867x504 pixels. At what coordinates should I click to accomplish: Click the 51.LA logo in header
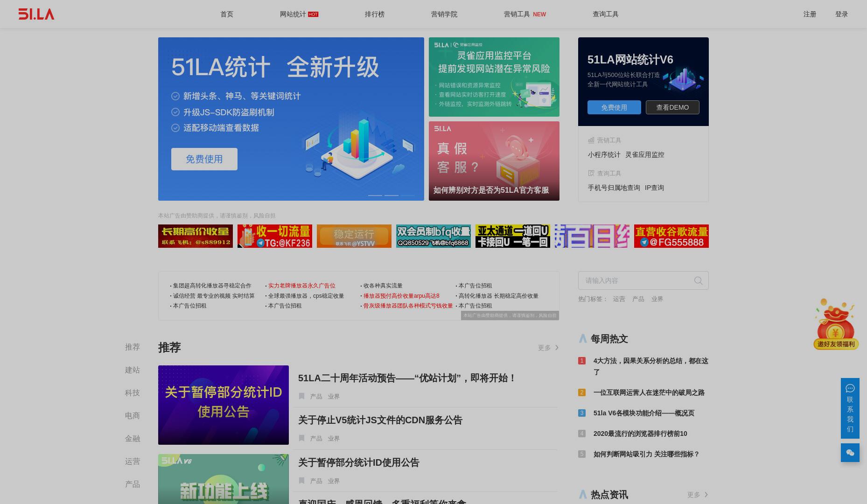(x=36, y=14)
